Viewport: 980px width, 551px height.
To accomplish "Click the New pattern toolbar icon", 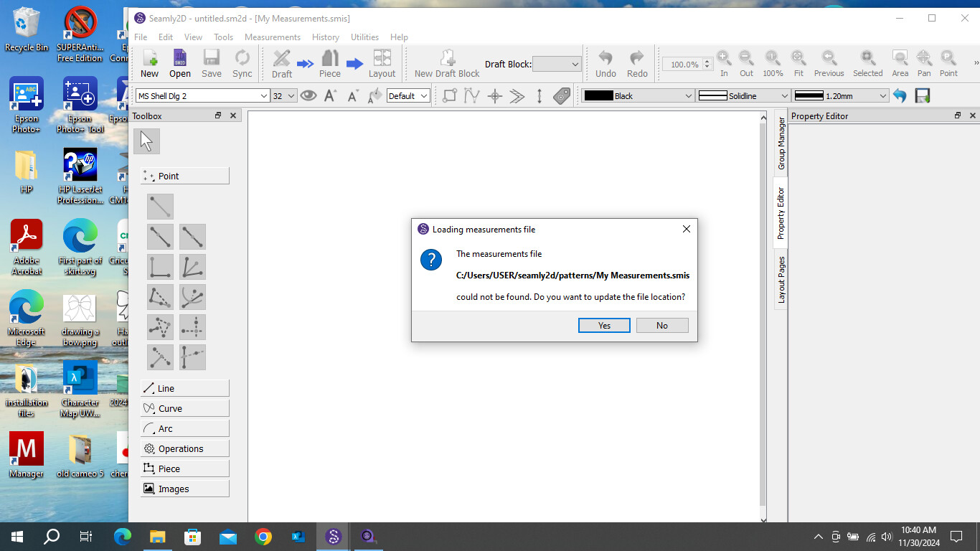I will click(x=150, y=64).
